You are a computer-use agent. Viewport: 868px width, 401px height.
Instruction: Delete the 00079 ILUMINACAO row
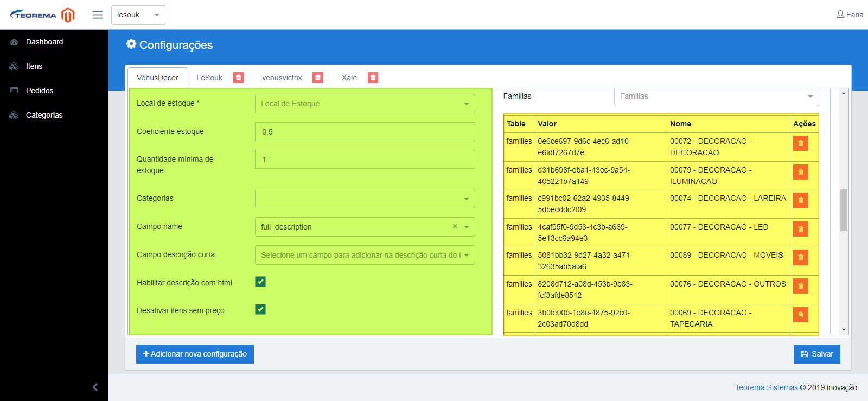(x=801, y=172)
